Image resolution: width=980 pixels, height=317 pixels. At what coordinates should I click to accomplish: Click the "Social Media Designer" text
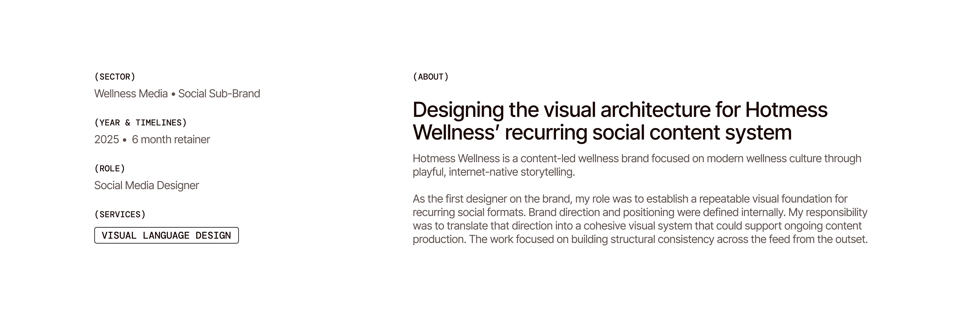coord(146,185)
